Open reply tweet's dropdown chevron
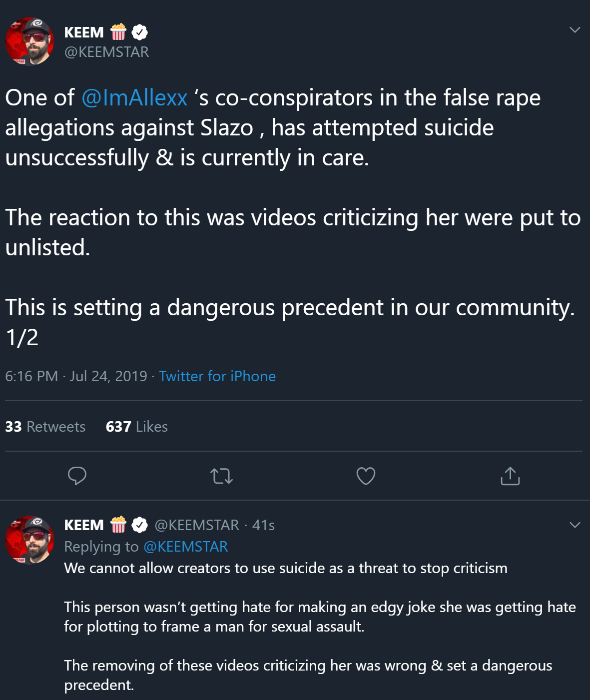 (575, 525)
